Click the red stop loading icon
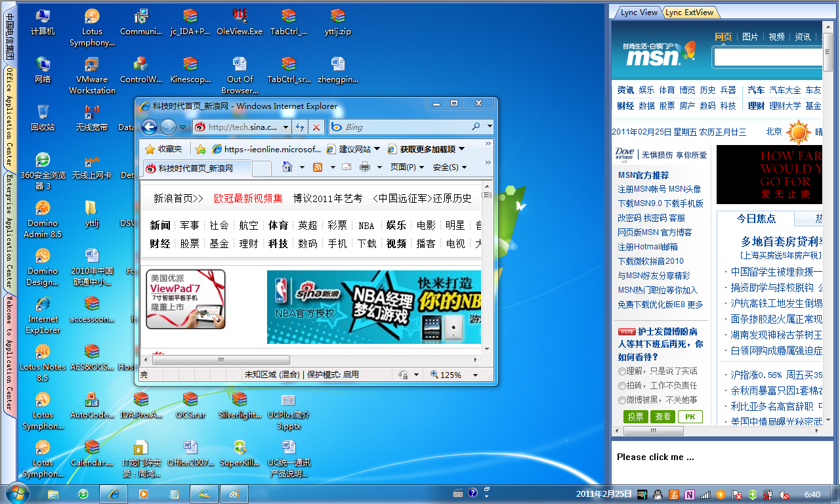 [316, 127]
